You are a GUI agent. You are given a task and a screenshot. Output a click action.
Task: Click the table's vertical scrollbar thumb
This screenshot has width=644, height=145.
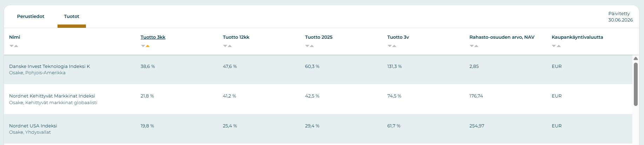tap(636, 84)
